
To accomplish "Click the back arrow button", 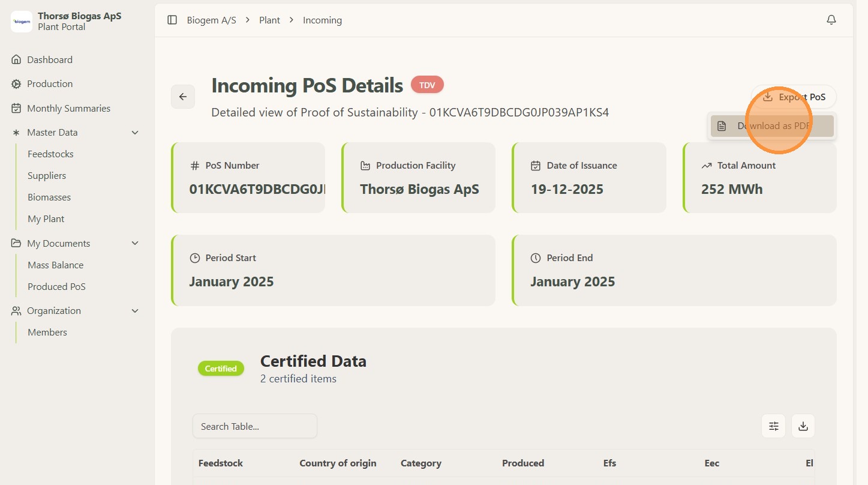I will 183,97.
